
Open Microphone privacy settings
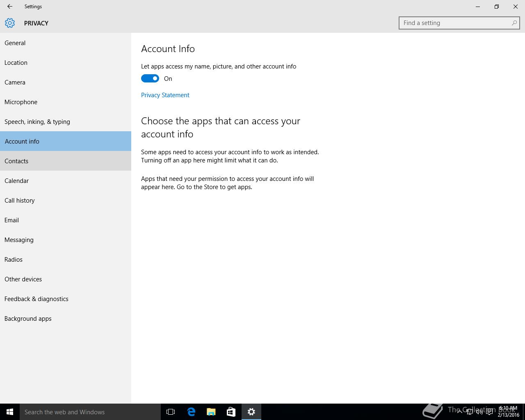click(21, 102)
